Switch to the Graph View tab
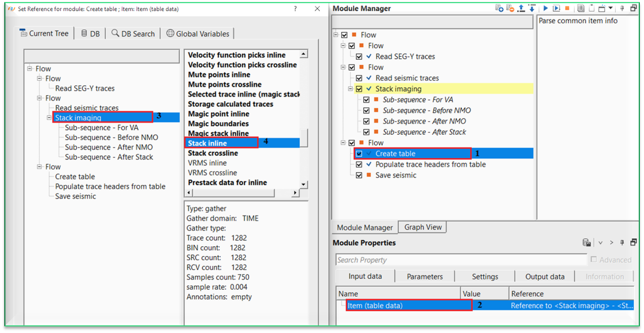Viewport: 644px width, 333px height. pyautogui.click(x=422, y=227)
